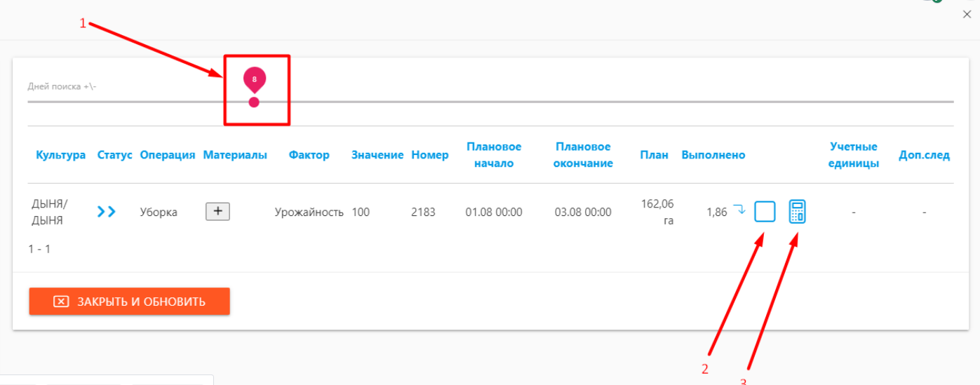Sort by the Статус column header
980x385 pixels.
tap(115, 155)
